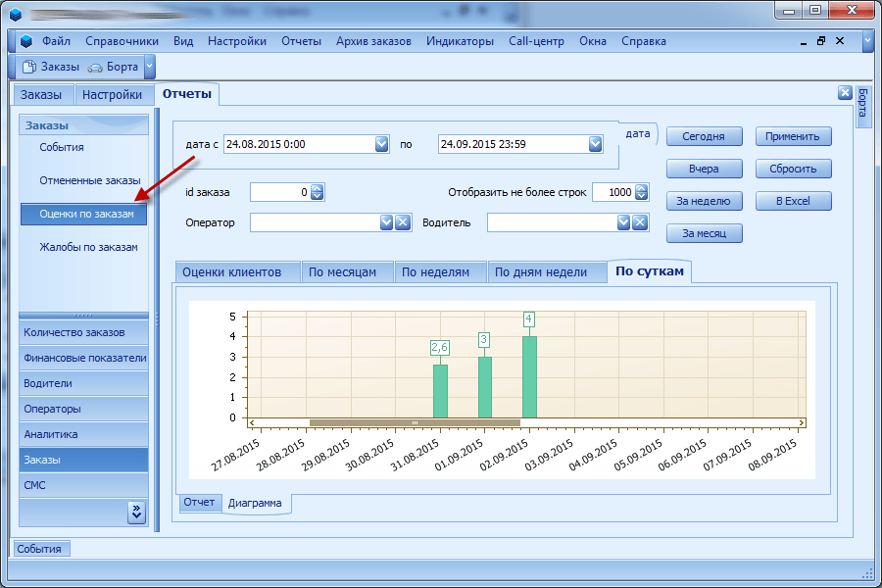Open the Справочники menu
The height and width of the screenshot is (588, 882).
click(x=122, y=41)
